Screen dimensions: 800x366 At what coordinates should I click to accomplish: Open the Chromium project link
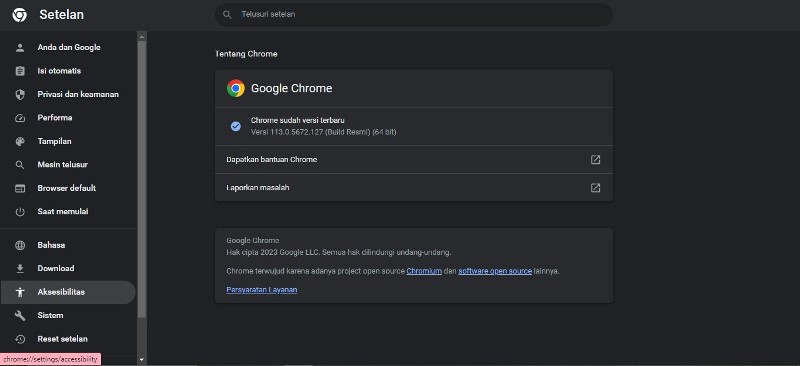(424, 271)
